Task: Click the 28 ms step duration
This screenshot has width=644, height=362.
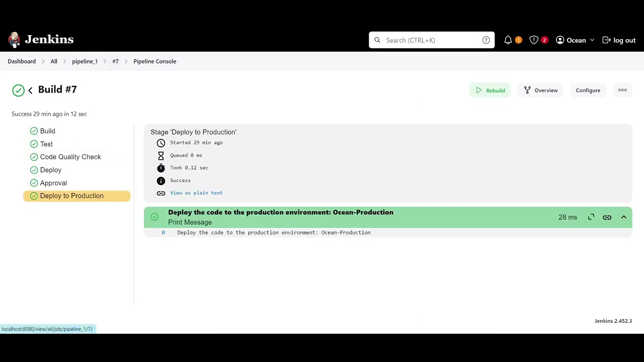Action: click(568, 217)
